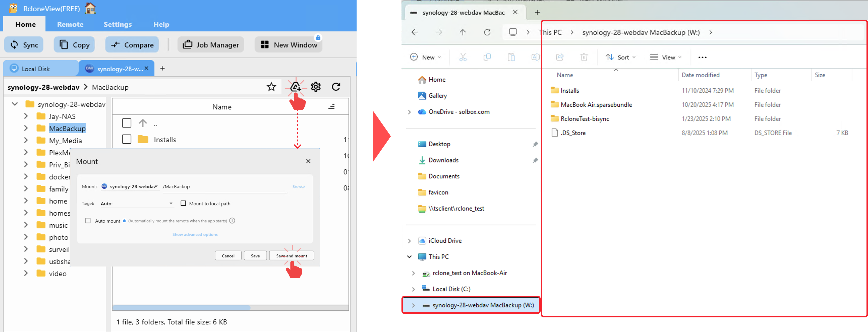Screen dimensions: 868x332
Task: Collapse This PC in the Explorer sidebar
Action: click(x=409, y=257)
